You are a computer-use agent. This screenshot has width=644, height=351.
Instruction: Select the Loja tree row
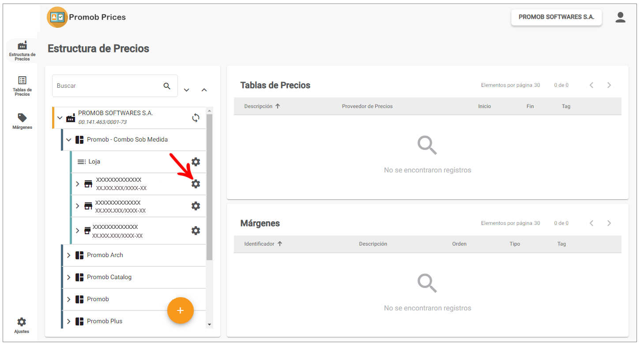click(x=138, y=162)
